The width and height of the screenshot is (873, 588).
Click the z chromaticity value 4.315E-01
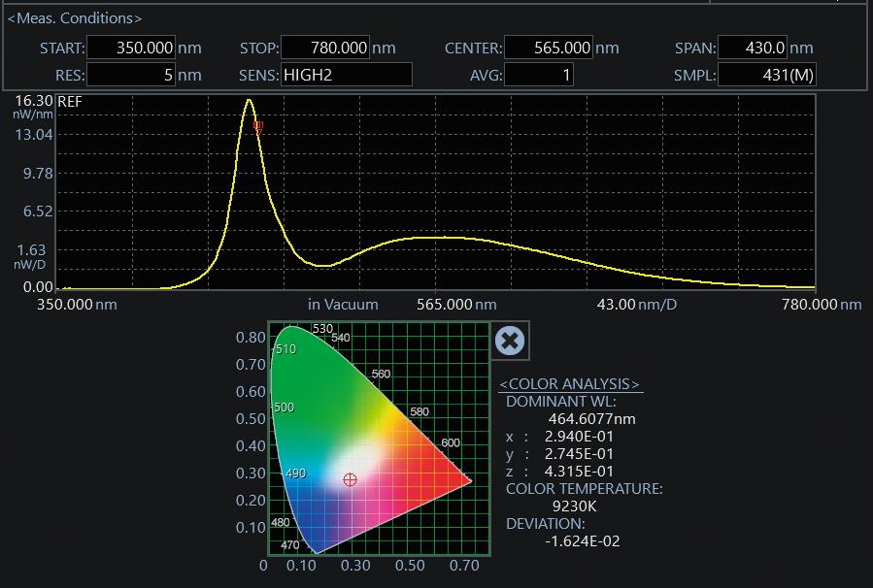pyautogui.click(x=579, y=472)
